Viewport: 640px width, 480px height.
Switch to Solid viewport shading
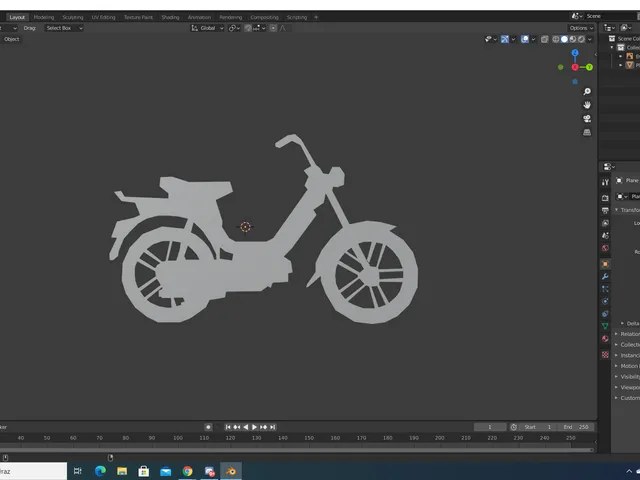click(x=564, y=39)
